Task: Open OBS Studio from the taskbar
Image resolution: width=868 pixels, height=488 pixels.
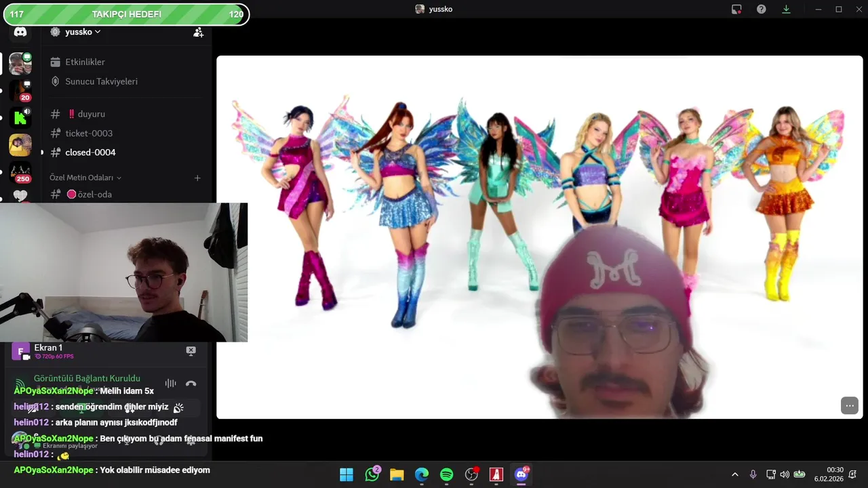Action: [471, 474]
